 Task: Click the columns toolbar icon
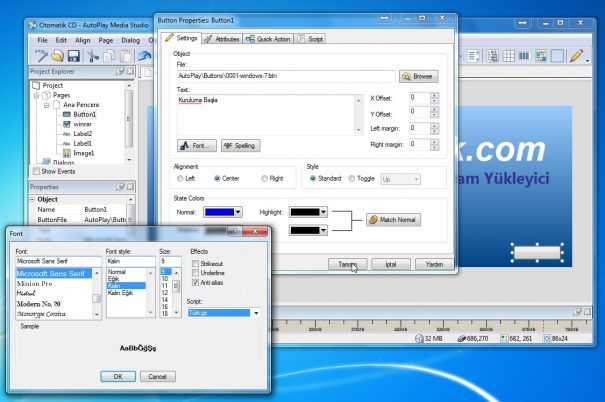(x=524, y=56)
